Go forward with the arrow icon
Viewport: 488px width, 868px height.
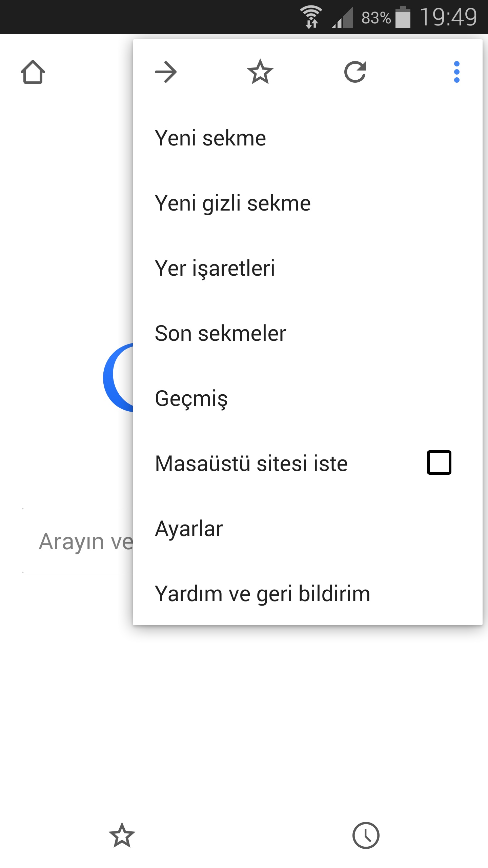tap(166, 72)
